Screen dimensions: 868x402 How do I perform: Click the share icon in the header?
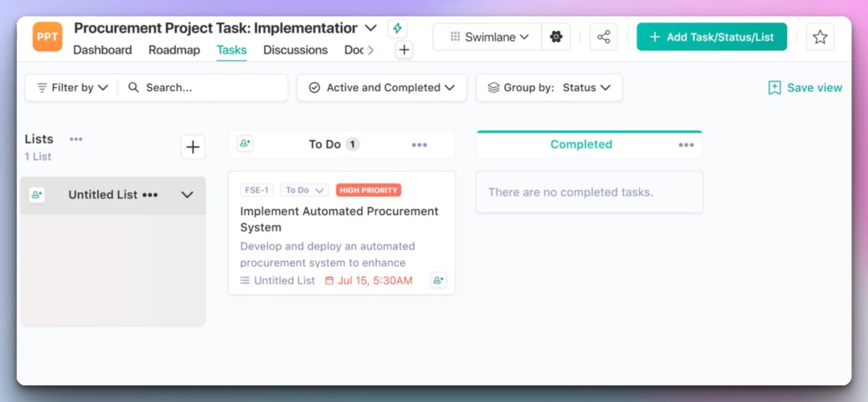point(603,37)
